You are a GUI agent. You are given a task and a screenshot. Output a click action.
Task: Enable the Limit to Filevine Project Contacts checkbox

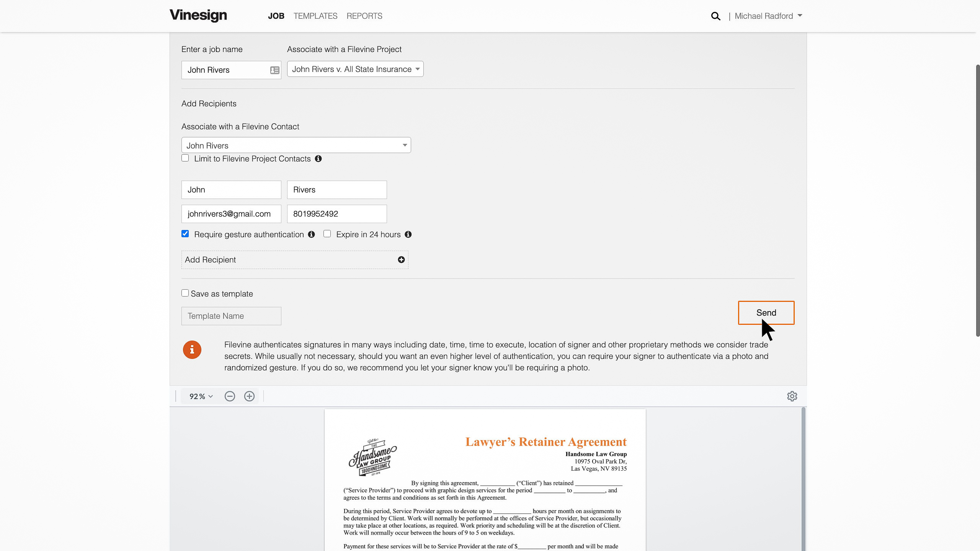click(x=185, y=158)
